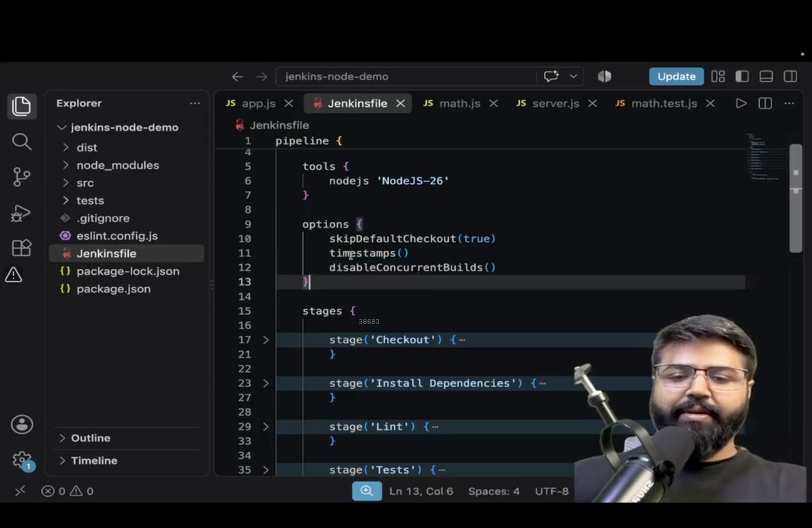Click the remote window icon in status bar
Image resolution: width=812 pixels, height=528 pixels.
[x=20, y=491]
